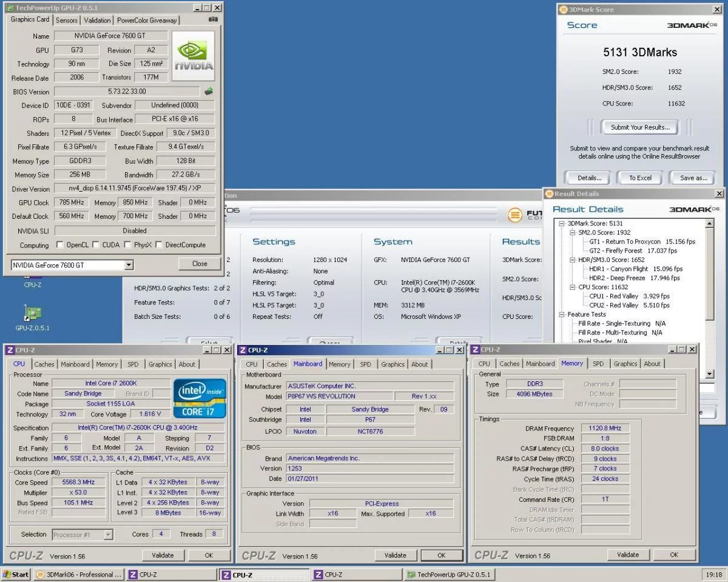
Task: Click the GPU Clock 785 MHz field
Action: 70,202
